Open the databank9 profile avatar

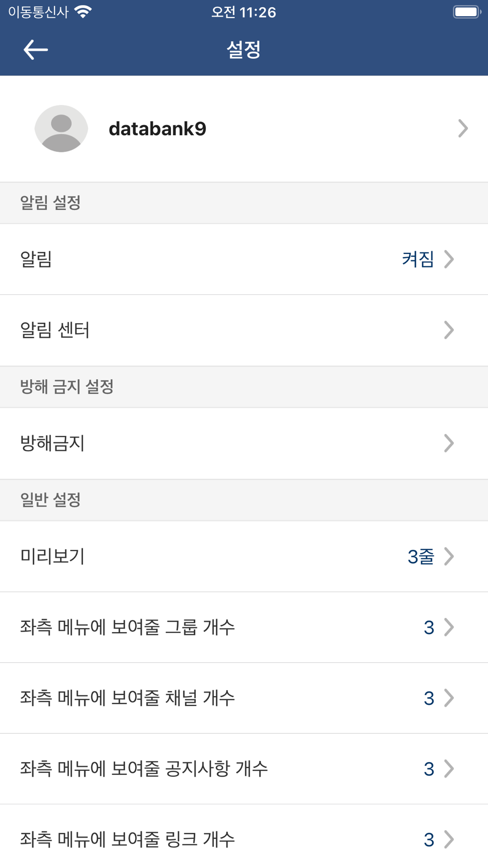61,128
